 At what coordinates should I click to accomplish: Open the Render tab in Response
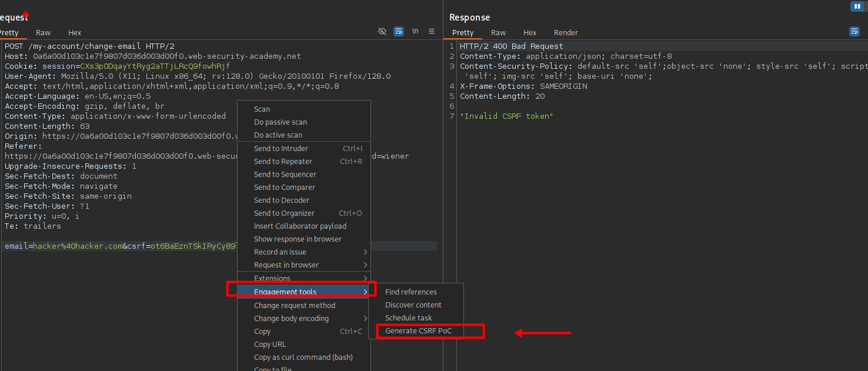[566, 33]
